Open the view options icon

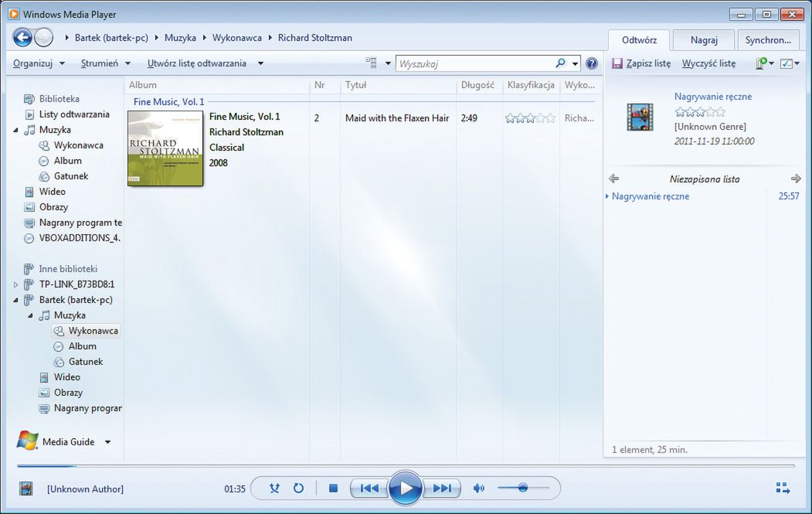(371, 63)
